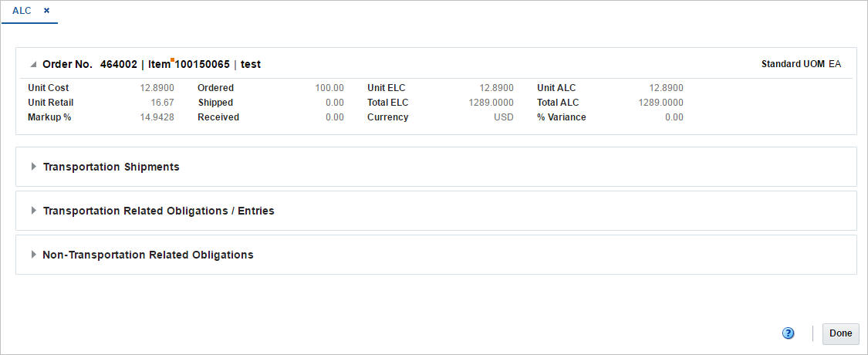Click the Markup % value 14.9428
Image resolution: width=868 pixels, height=355 pixels.
[x=157, y=117]
